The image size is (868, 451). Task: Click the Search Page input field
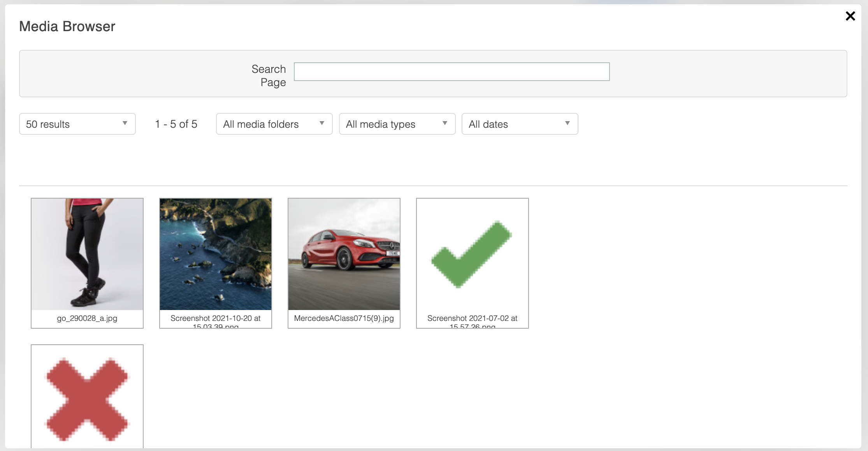(452, 72)
